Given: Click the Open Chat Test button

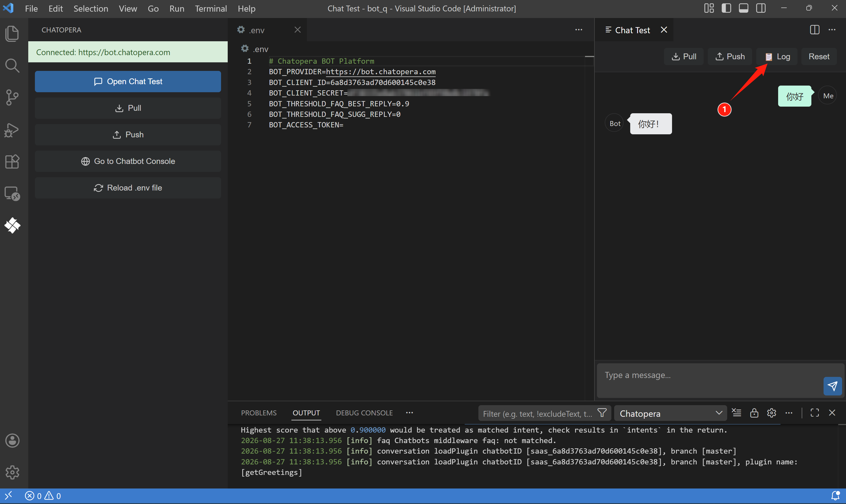Looking at the screenshot, I should click(x=128, y=81).
